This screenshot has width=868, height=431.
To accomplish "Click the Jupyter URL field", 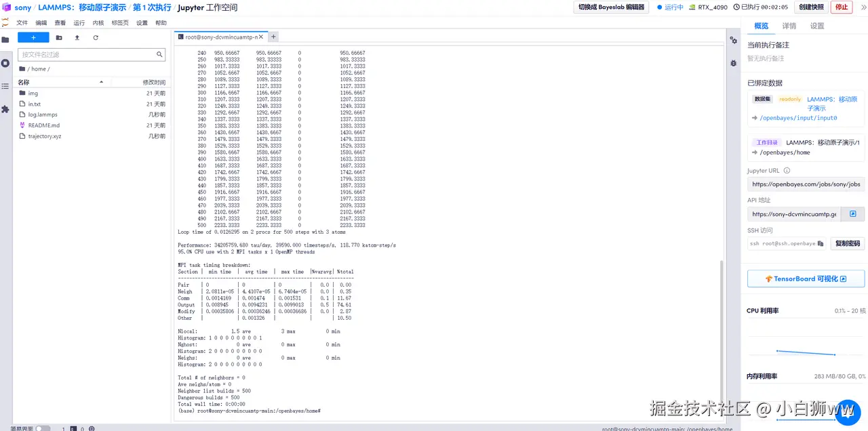I will pos(806,184).
